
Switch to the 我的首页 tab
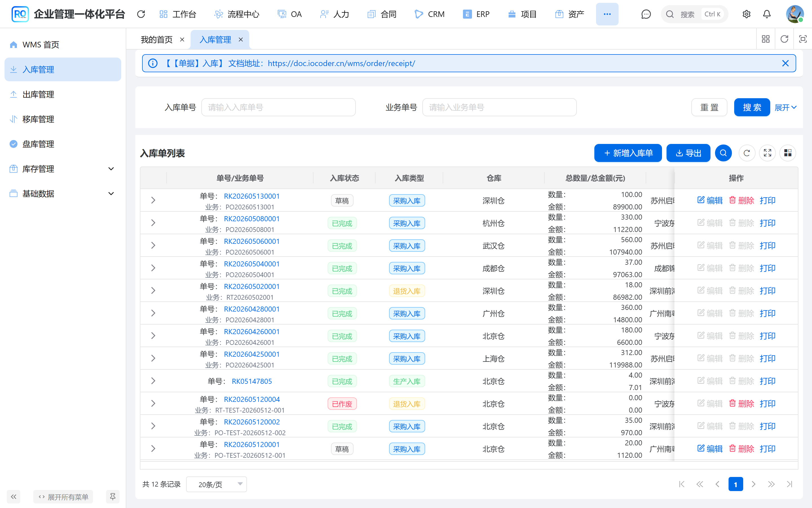coord(157,40)
